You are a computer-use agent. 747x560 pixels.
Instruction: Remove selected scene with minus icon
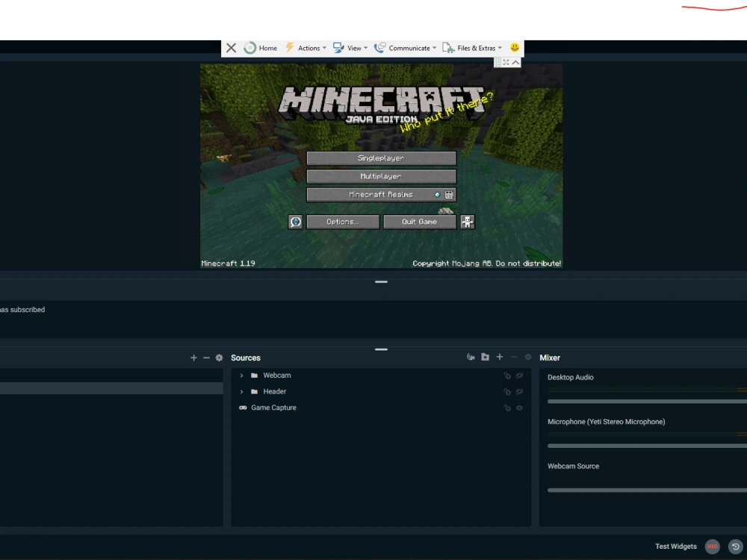coord(206,358)
